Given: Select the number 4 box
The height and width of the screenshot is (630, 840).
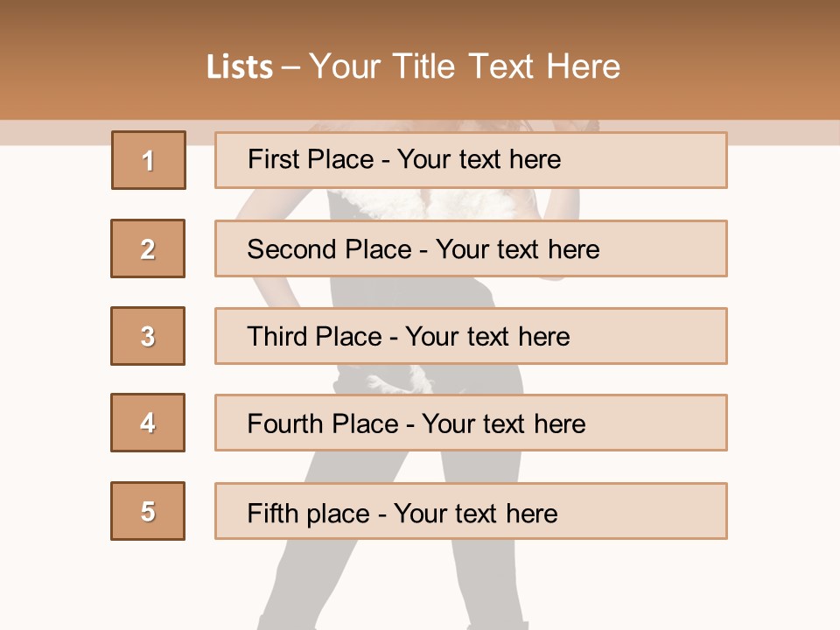Looking at the screenshot, I should coord(148,423).
